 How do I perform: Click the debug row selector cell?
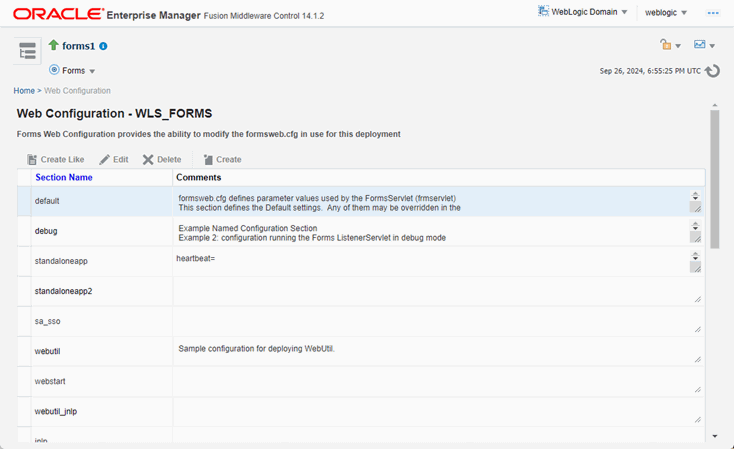coord(24,231)
